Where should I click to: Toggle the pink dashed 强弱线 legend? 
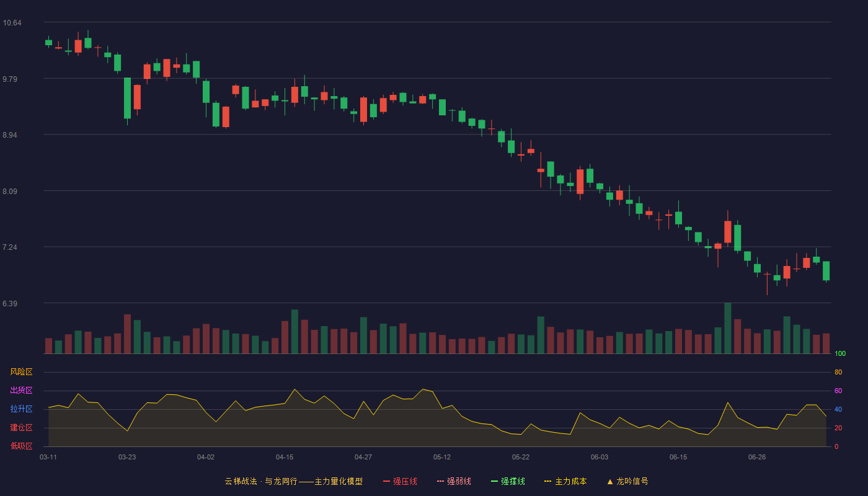(x=454, y=481)
